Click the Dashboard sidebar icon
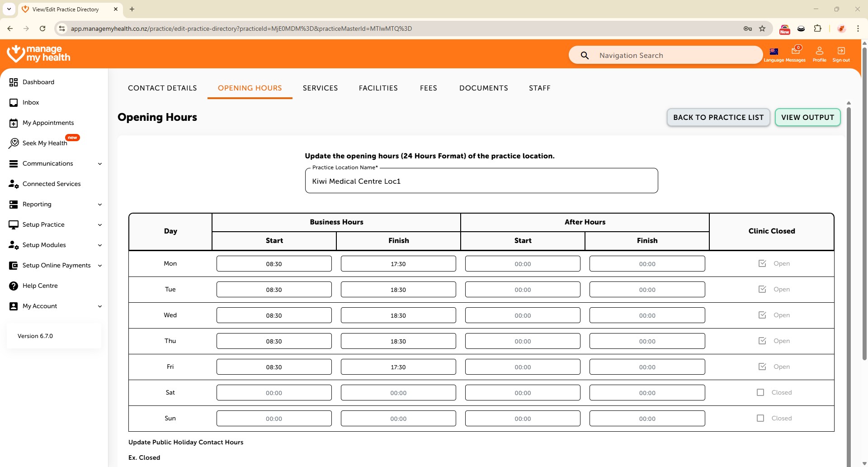The image size is (868, 467). pos(14,82)
